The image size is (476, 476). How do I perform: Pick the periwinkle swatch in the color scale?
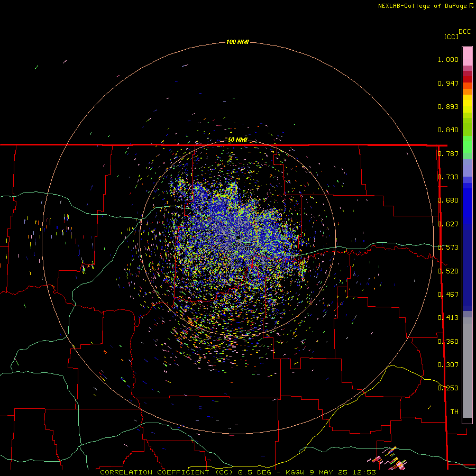[467, 168]
